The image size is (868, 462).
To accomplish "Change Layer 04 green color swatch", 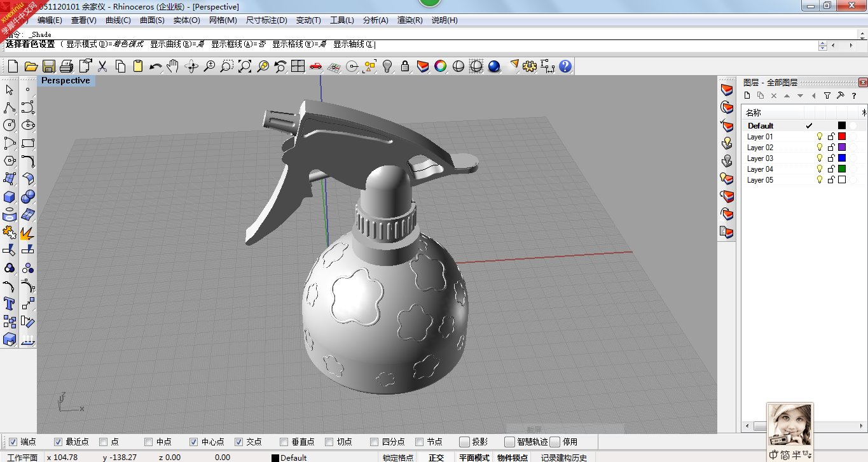I will pos(842,169).
